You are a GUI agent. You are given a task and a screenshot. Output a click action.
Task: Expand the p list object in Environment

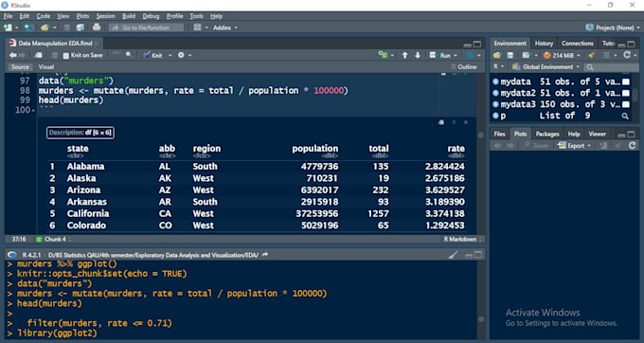[495, 117]
